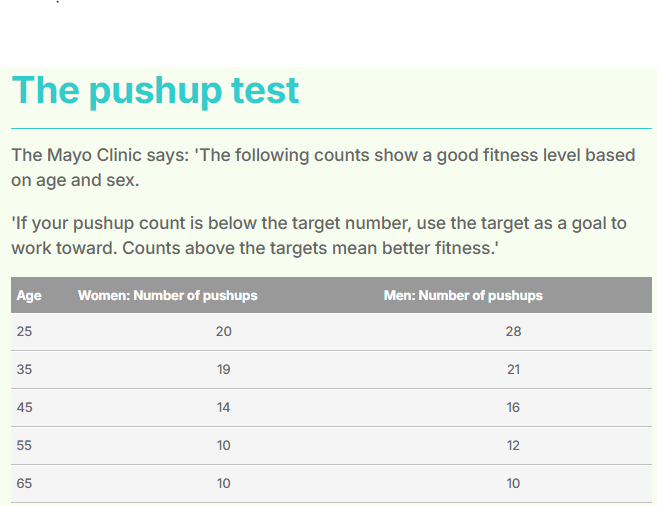Select age 35 table cell
This screenshot has width=657, height=506.
click(24, 369)
